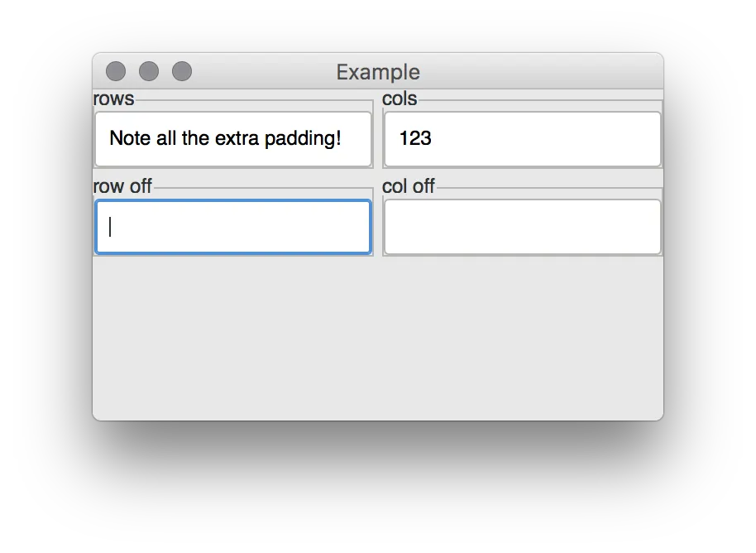Click the leftmost gray close window button
Image resolution: width=756 pixels, height=553 pixels.
tap(116, 72)
